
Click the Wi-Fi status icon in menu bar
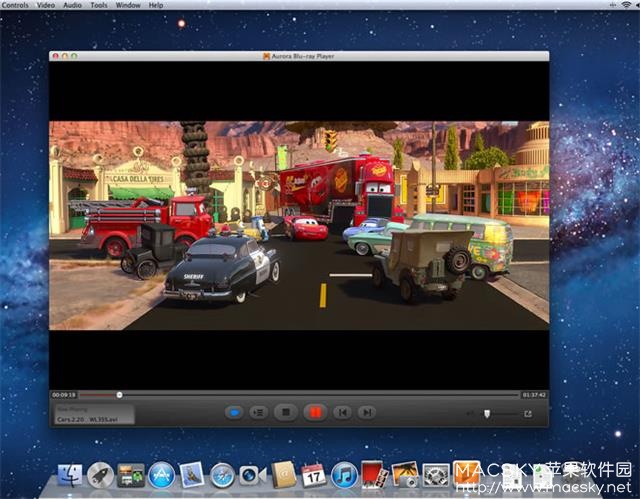627,4
